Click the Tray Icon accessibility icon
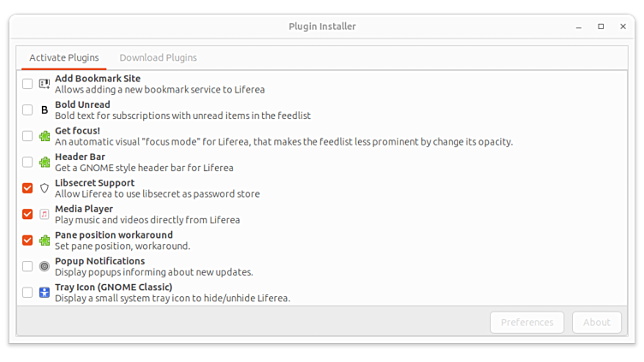Screen dimensions: 644x362 [x=45, y=293]
